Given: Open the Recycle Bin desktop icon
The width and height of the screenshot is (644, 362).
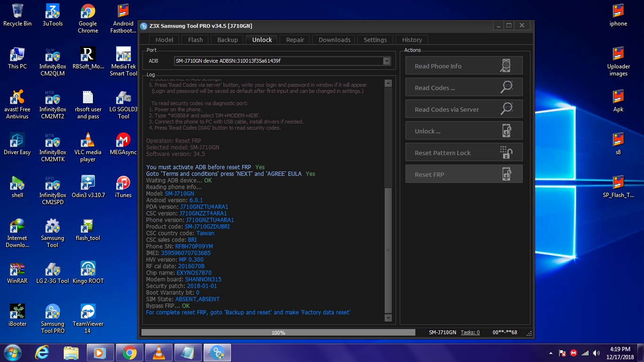Looking at the screenshot, I should 17,15.
